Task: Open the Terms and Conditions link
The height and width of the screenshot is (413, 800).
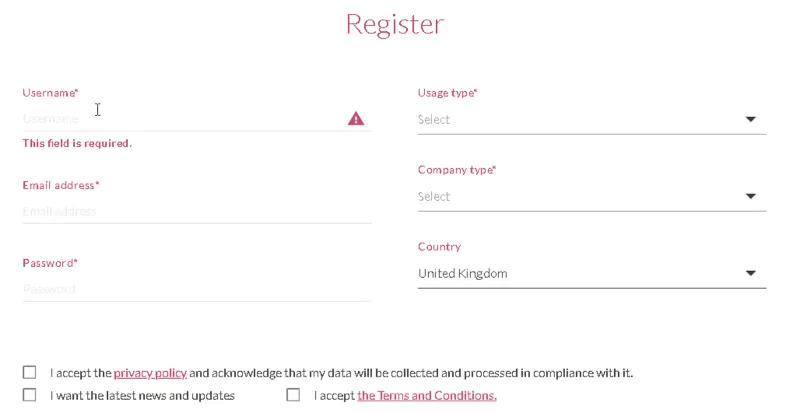Action: (x=427, y=396)
